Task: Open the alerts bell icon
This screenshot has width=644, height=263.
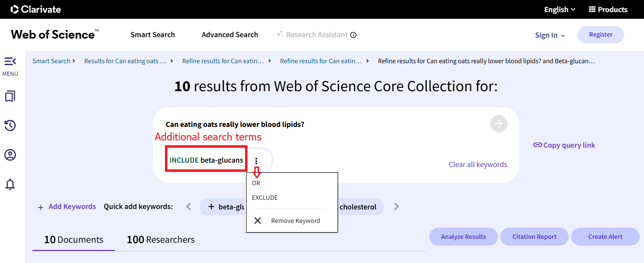Action: click(10, 184)
